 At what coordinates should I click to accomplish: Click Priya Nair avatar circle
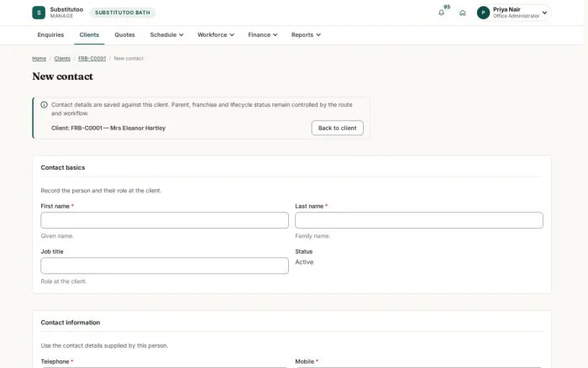pyautogui.click(x=483, y=13)
